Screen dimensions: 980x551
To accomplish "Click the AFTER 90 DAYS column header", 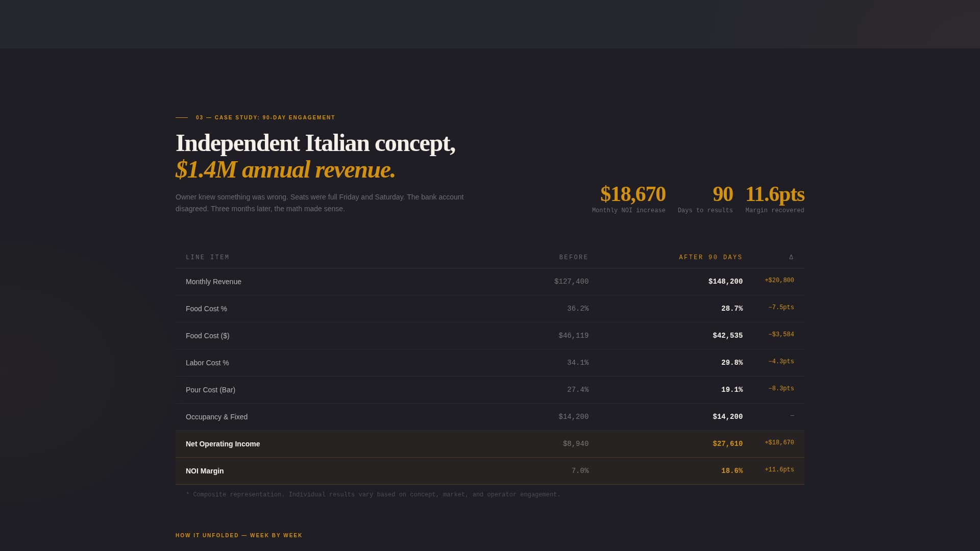I will pyautogui.click(x=710, y=258).
